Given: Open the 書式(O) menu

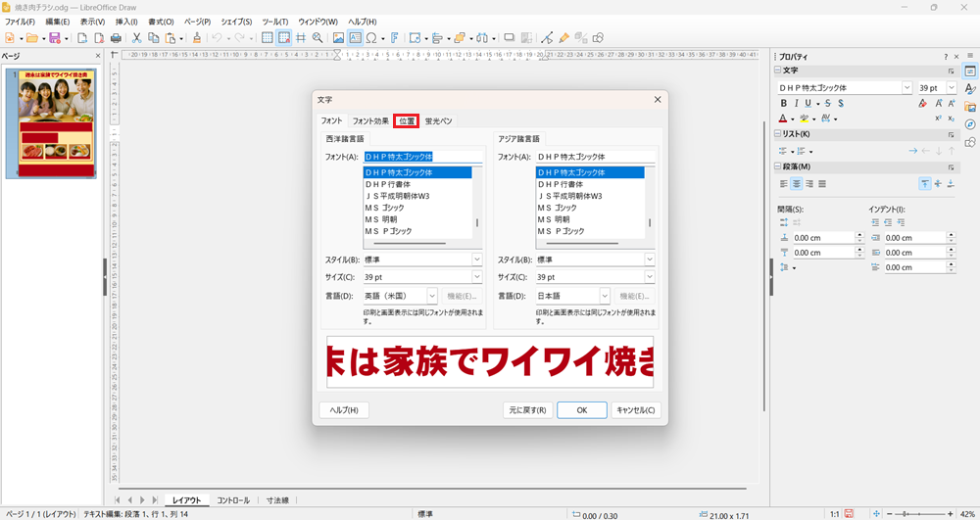Looking at the screenshot, I should [x=161, y=22].
